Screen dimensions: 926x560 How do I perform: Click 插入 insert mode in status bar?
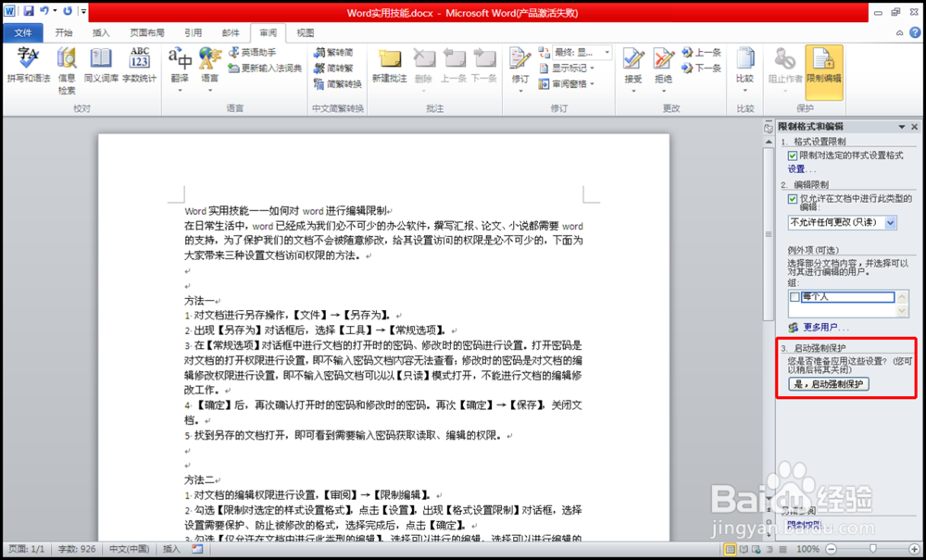coord(171,550)
